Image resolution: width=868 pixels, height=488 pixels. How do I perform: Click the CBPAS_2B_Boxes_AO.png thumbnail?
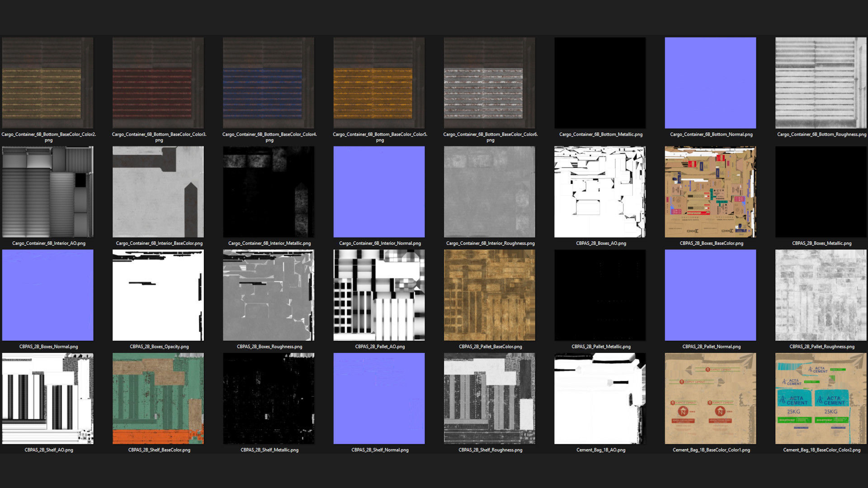pos(600,192)
